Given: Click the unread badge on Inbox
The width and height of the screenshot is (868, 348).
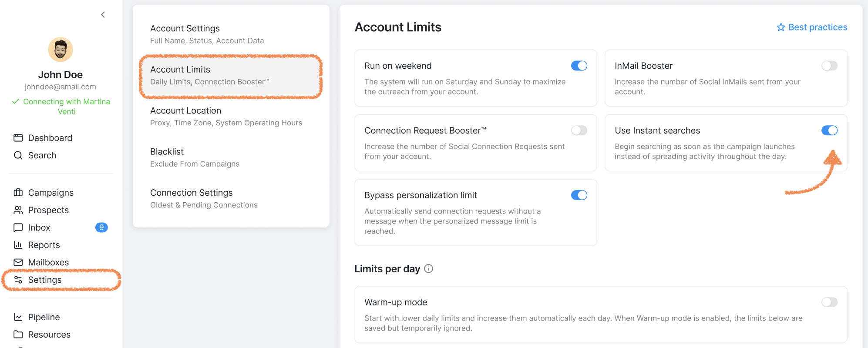Looking at the screenshot, I should [x=101, y=228].
